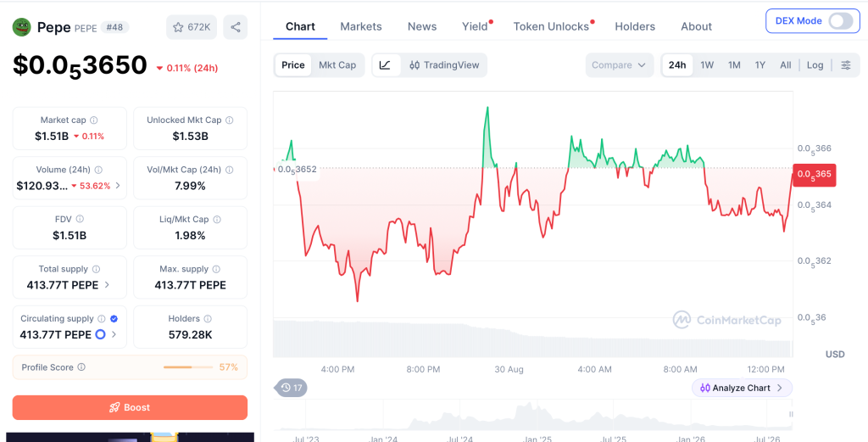The width and height of the screenshot is (868, 442).
Task: Click the $0.0₅3650 price heading
Action: [x=80, y=66]
